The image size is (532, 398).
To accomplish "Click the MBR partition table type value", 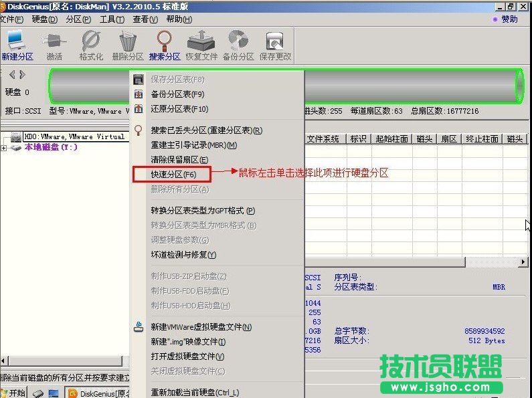I will click(499, 287).
